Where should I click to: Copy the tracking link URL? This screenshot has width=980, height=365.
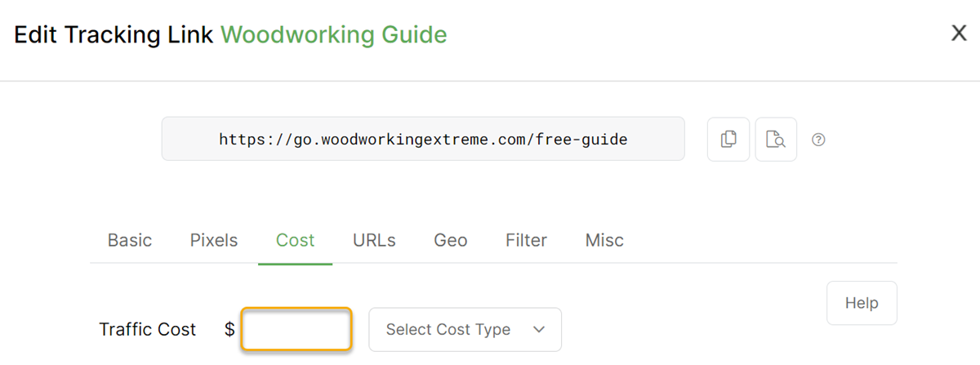(x=728, y=140)
